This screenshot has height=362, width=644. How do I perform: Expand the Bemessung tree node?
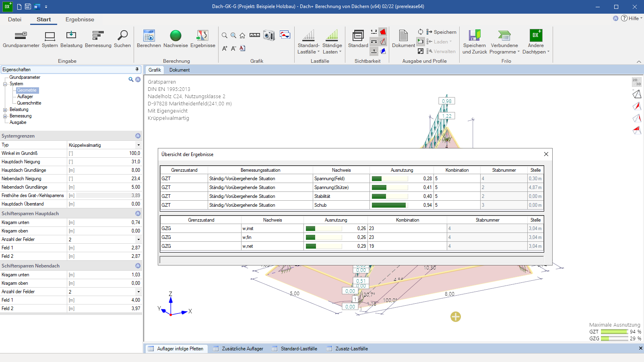5,116
